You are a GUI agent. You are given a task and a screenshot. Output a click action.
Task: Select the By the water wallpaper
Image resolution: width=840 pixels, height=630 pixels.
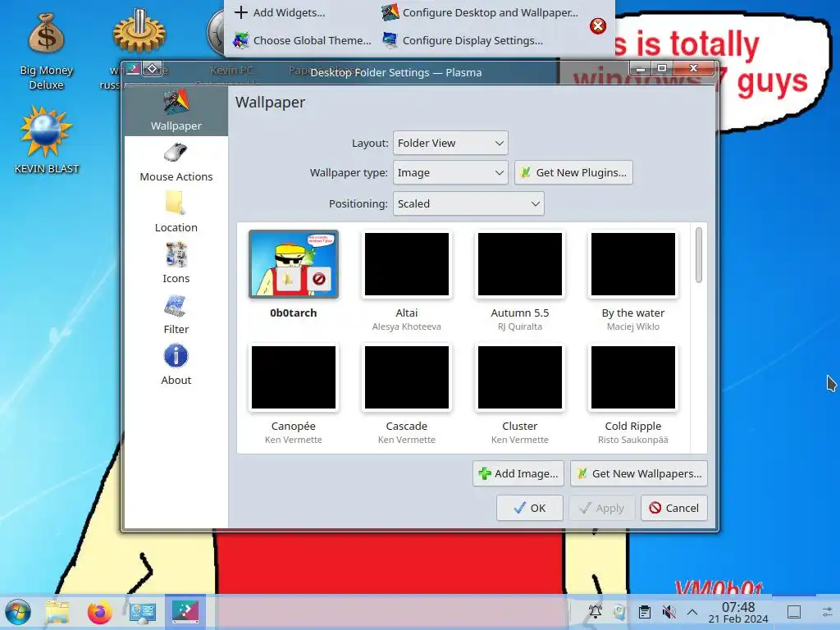pyautogui.click(x=632, y=264)
